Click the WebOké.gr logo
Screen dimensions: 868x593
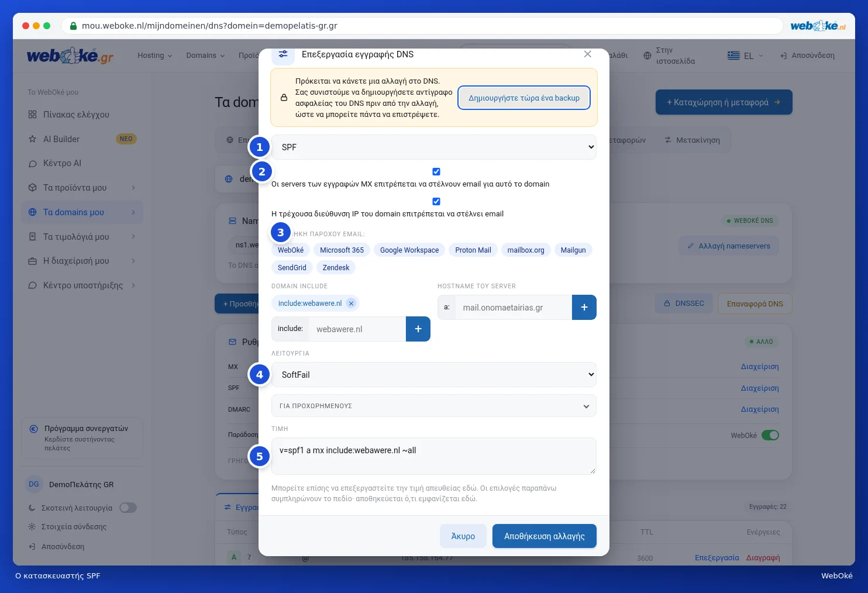(x=70, y=56)
